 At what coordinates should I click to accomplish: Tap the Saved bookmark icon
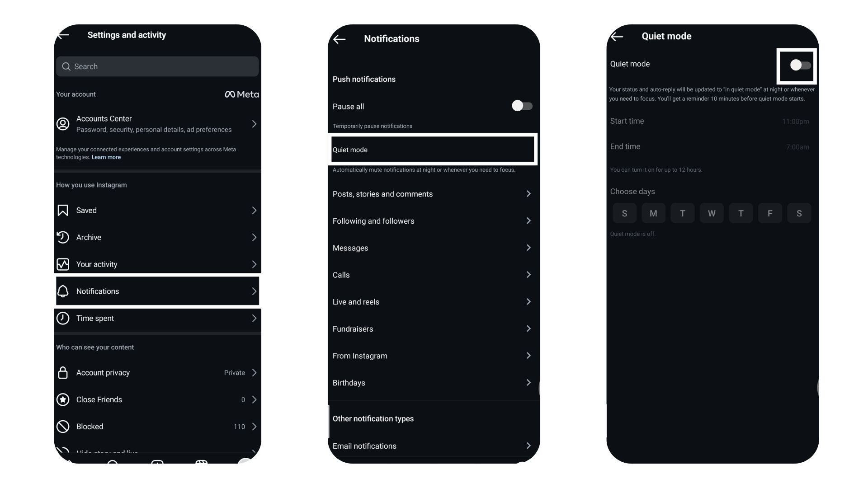[x=62, y=210]
